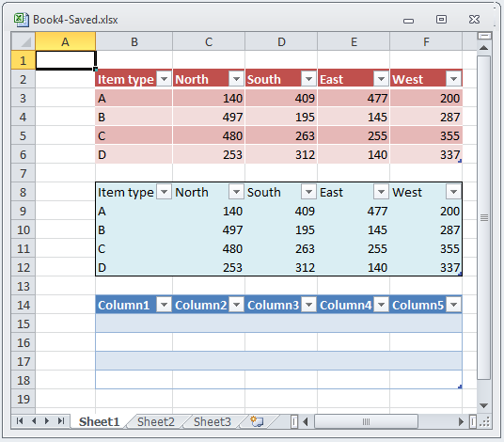Select the active cell A1
Image resolution: width=504 pixels, height=442 pixels.
pos(66,60)
